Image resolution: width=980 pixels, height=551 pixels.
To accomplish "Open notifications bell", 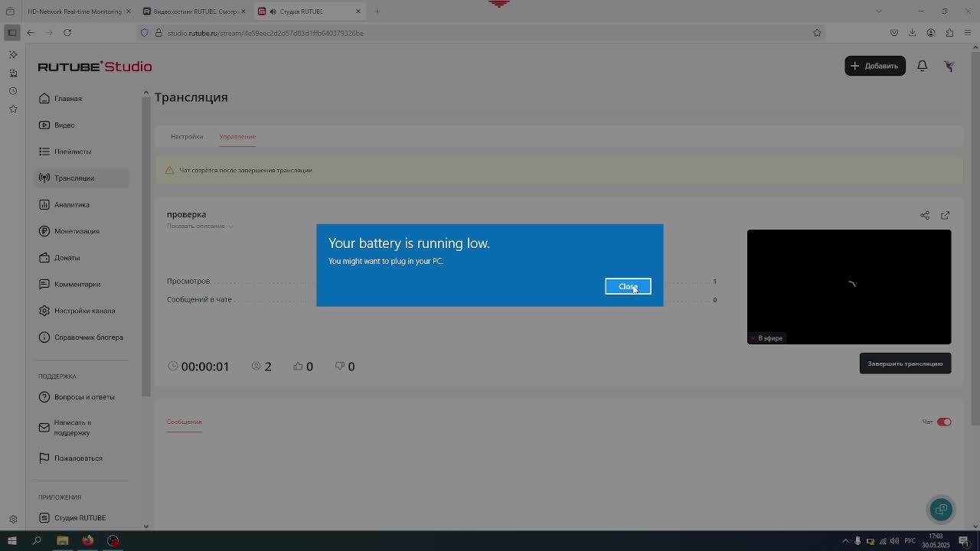I will (x=922, y=66).
